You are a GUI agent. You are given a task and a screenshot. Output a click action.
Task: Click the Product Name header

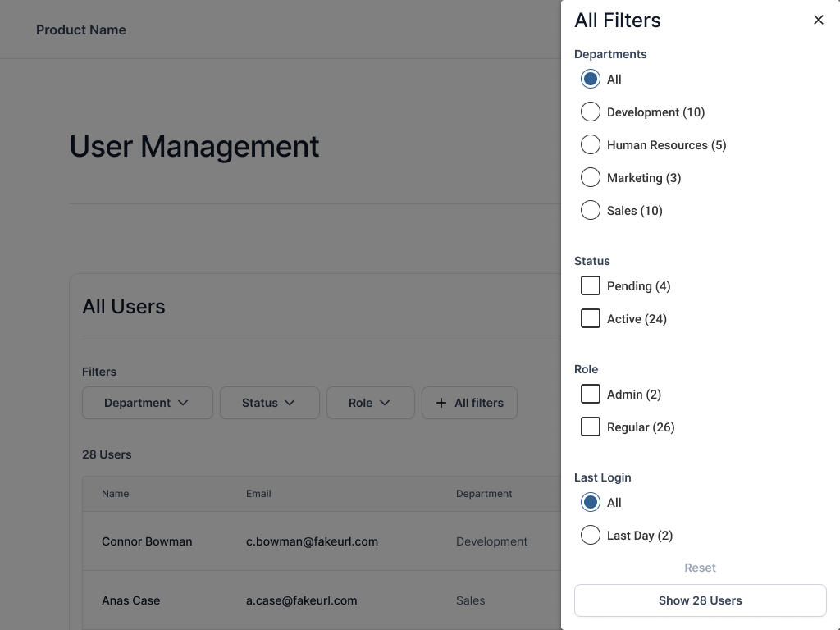[80, 30]
